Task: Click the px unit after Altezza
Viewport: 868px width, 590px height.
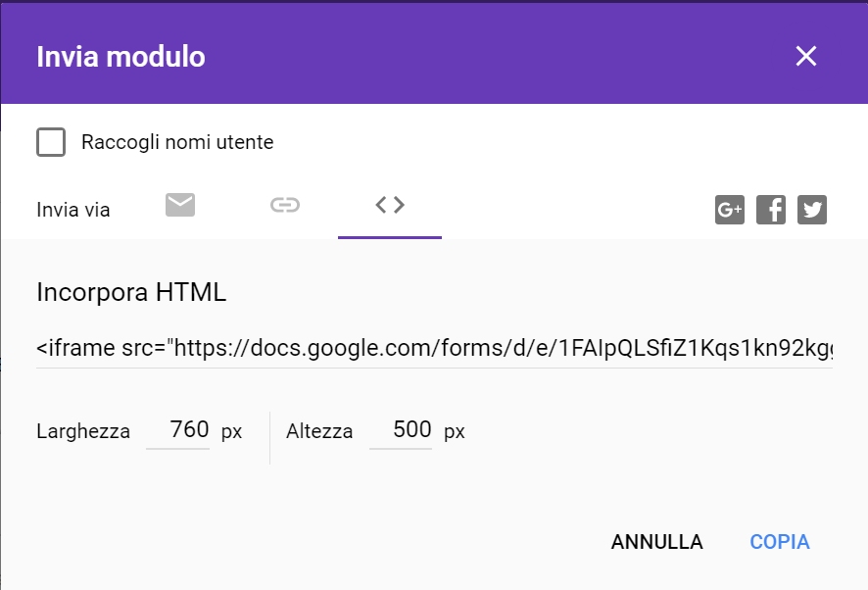Action: point(455,431)
